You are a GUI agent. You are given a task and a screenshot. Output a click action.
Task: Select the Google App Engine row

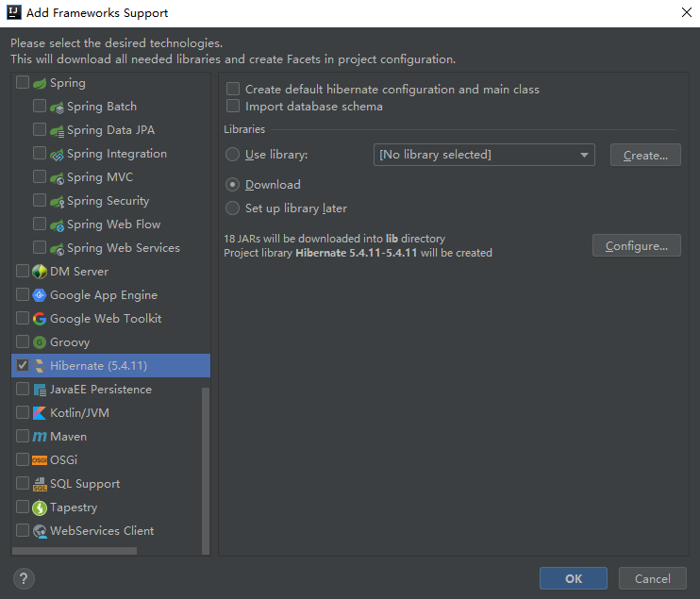click(110, 295)
